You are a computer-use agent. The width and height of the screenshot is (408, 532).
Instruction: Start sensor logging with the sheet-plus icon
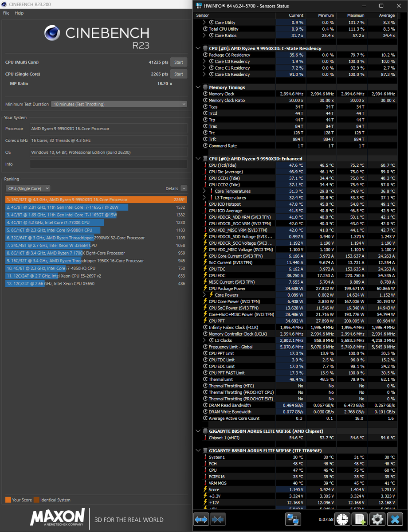coord(360,519)
